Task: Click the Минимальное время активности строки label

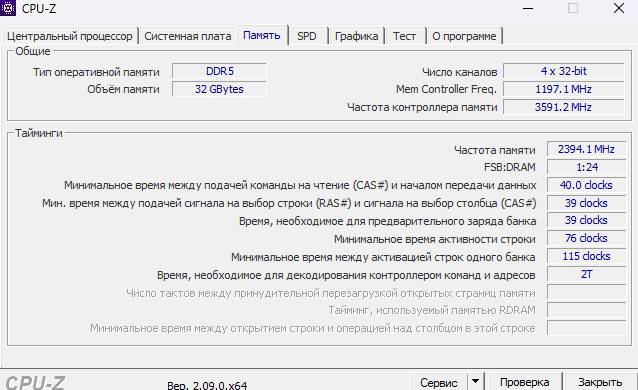Action: click(435, 239)
